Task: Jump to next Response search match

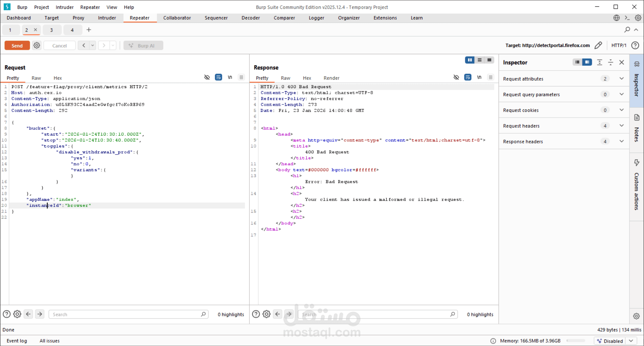Action: point(289,314)
